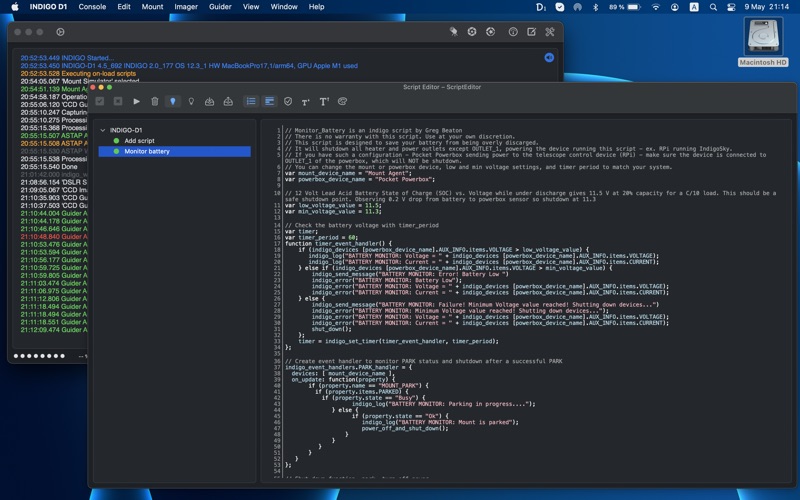Toggle the blue speaker sound button
Viewport: 800px width, 500px height.
pyautogui.click(x=549, y=57)
